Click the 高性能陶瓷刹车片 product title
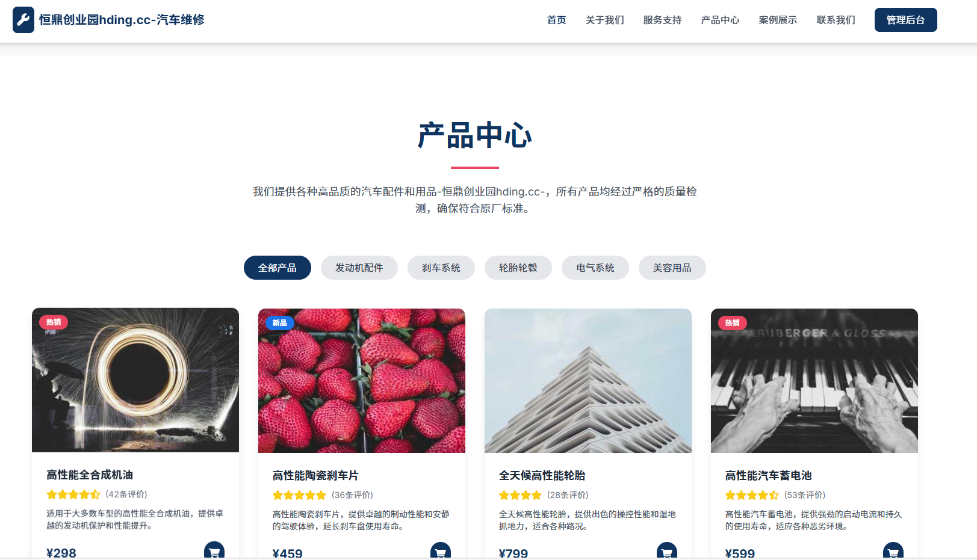This screenshot has width=977, height=560. 315,476
